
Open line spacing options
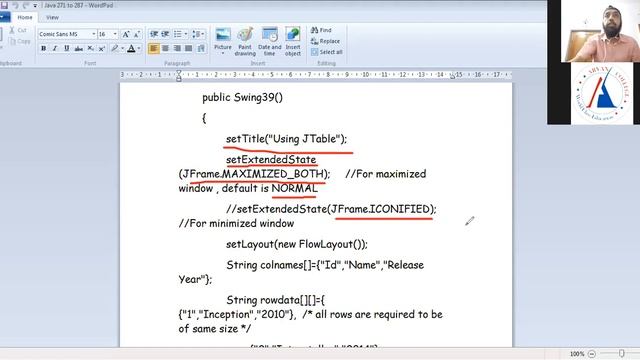tap(198, 34)
